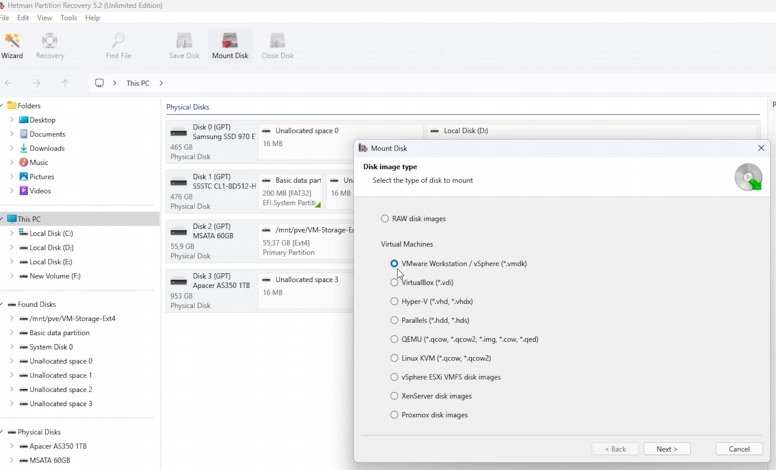Select the Desktop folder icon
This screenshot has height=470, width=776.
click(23, 120)
